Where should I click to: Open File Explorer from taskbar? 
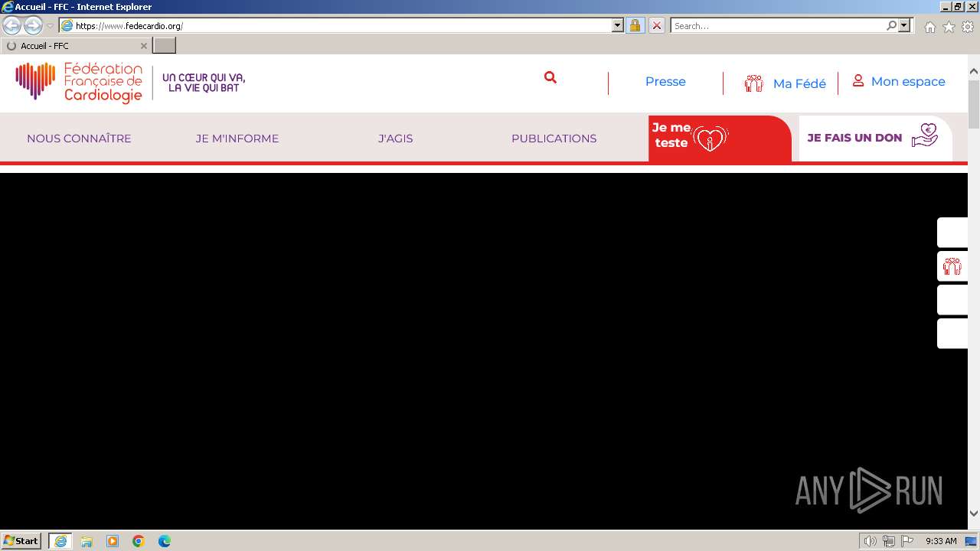87,541
